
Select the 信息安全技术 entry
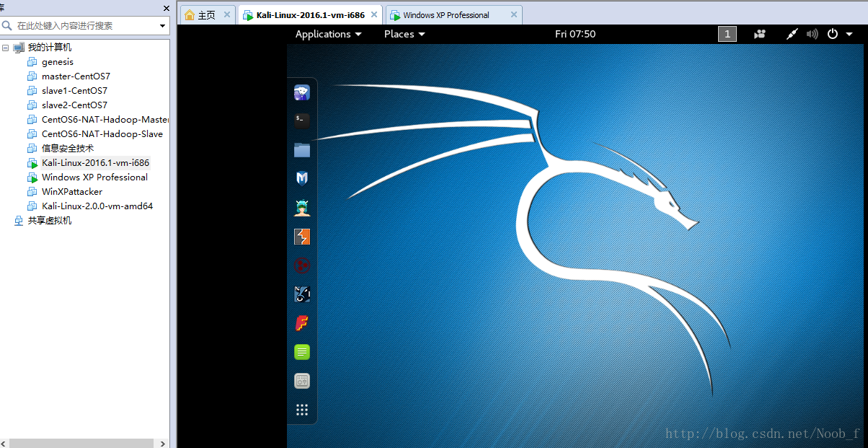68,149
